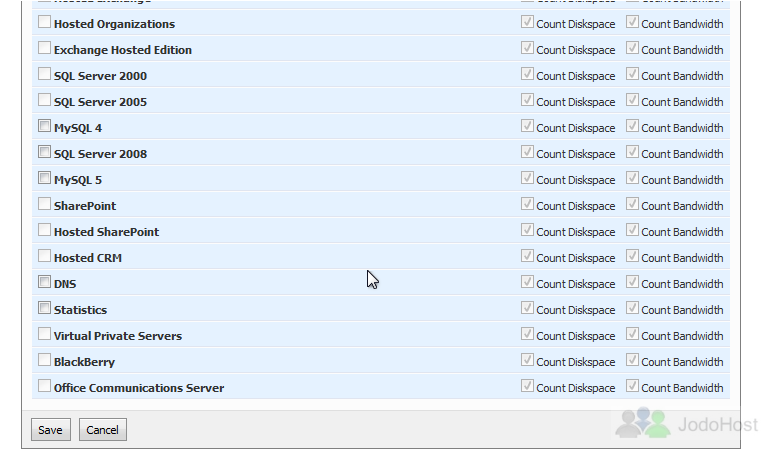Toggle Count Bandwidth for SQL Server 2000

click(632, 74)
